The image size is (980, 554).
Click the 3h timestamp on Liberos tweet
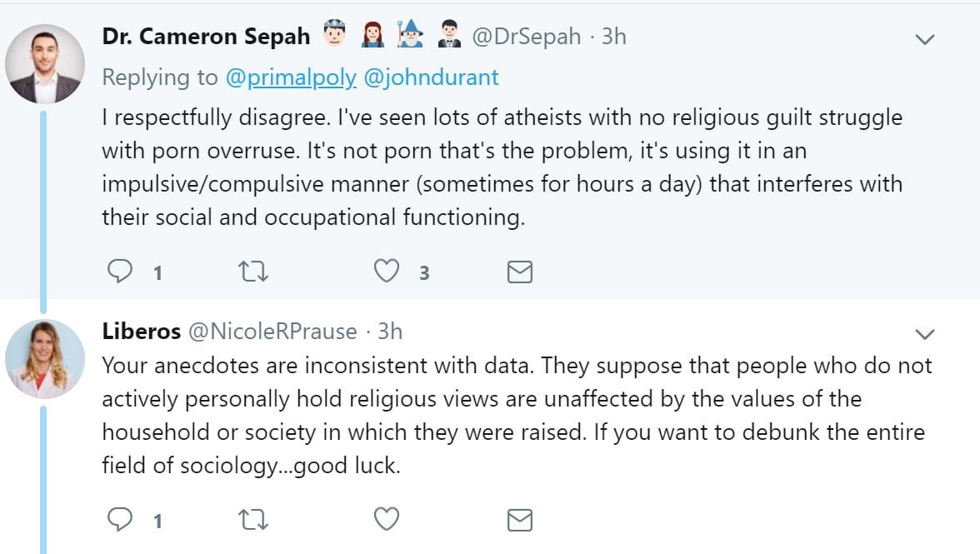click(x=390, y=331)
